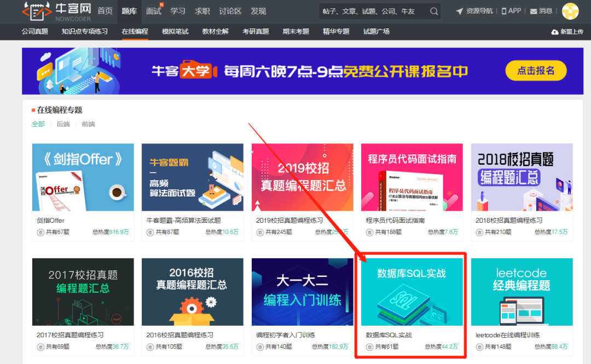
Task: Select the 全部 filter
Action: 38,124
